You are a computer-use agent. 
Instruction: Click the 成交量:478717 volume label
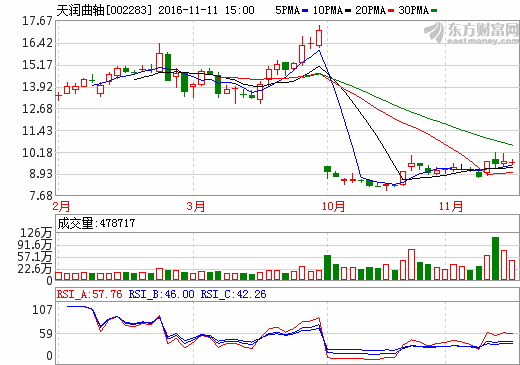click(96, 223)
